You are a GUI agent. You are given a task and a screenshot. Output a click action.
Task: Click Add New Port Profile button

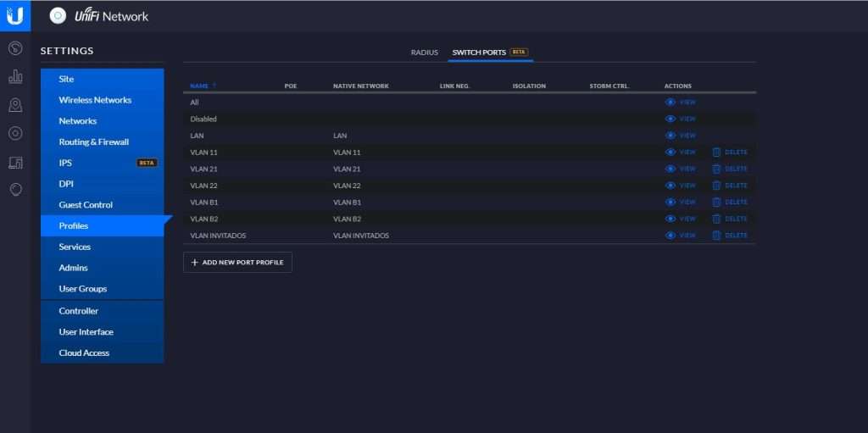coord(237,263)
